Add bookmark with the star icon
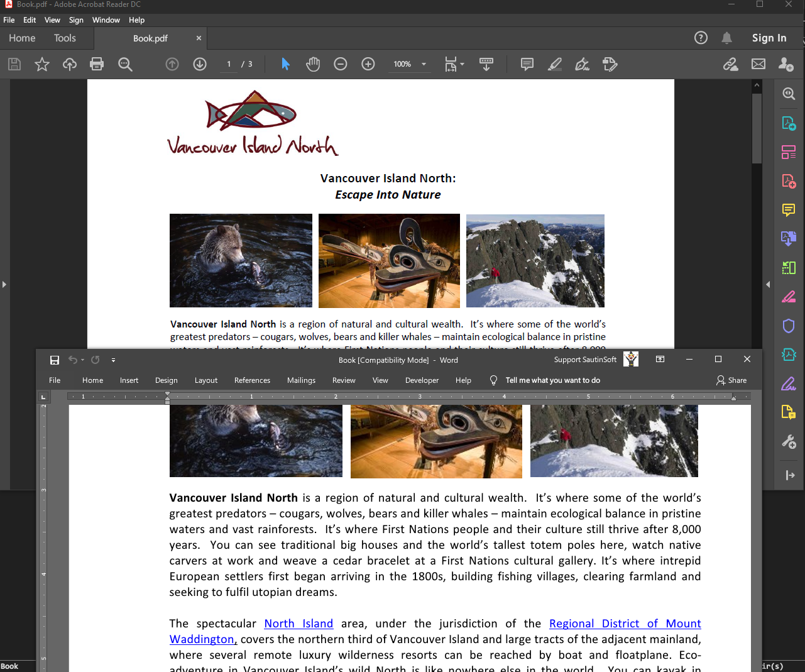The width and height of the screenshot is (805, 672). (42, 64)
